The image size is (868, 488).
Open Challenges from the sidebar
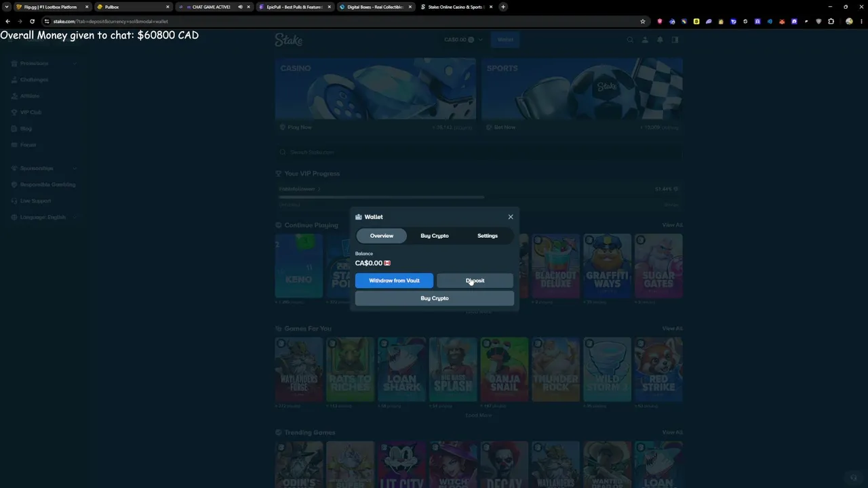pyautogui.click(x=43, y=79)
